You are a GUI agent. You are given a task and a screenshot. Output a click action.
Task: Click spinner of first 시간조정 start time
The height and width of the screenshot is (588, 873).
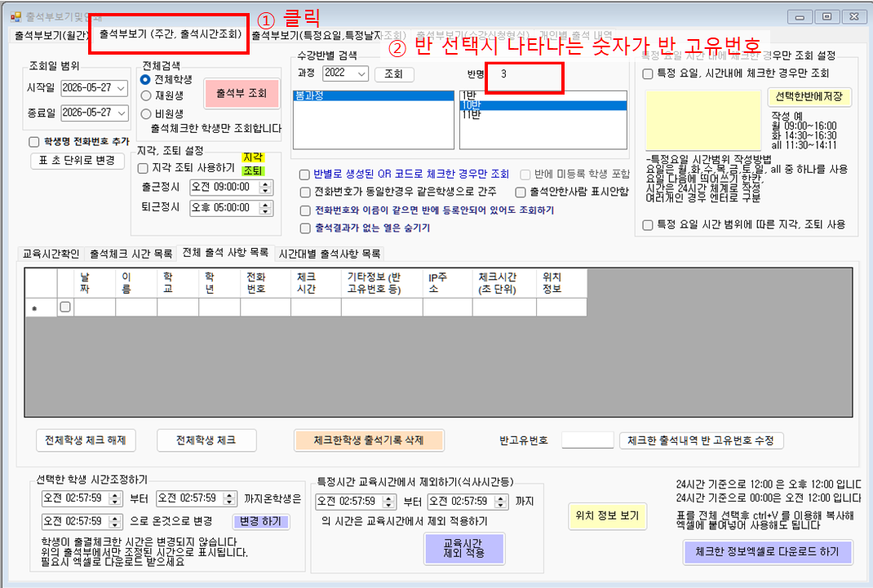tap(115, 498)
